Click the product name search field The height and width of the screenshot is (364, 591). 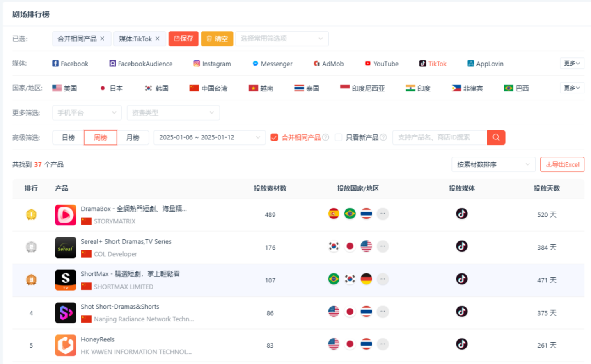click(x=439, y=137)
